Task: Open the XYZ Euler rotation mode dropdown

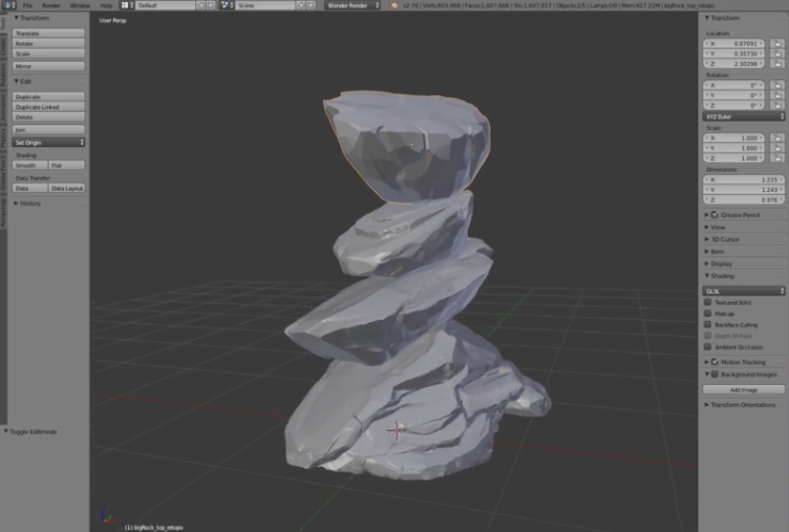Action: pos(744,117)
